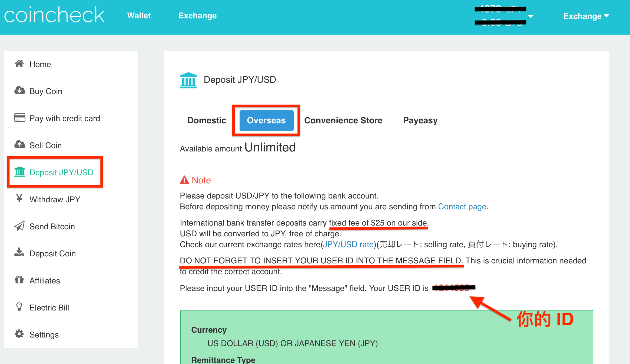
Task: Click the 'Unlimited' available amount text
Action: pyautogui.click(x=270, y=147)
